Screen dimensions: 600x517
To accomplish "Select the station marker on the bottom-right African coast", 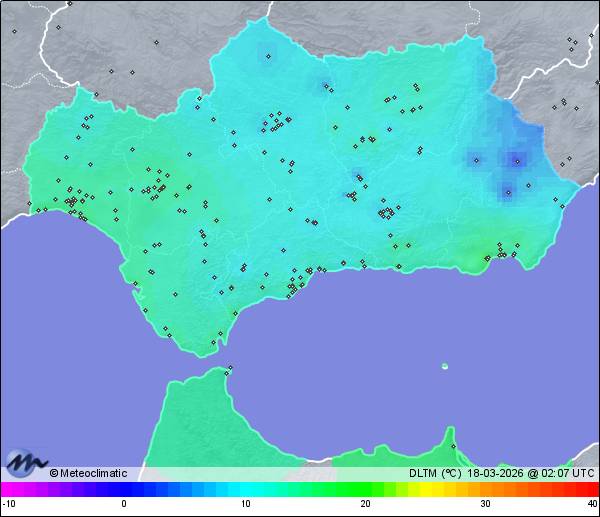I will tap(453, 446).
